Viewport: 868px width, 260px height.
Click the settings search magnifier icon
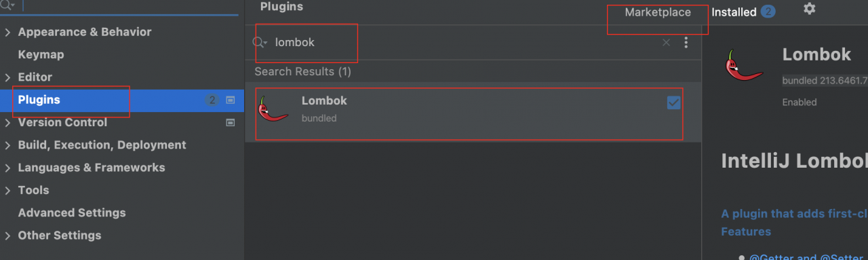[8, 4]
